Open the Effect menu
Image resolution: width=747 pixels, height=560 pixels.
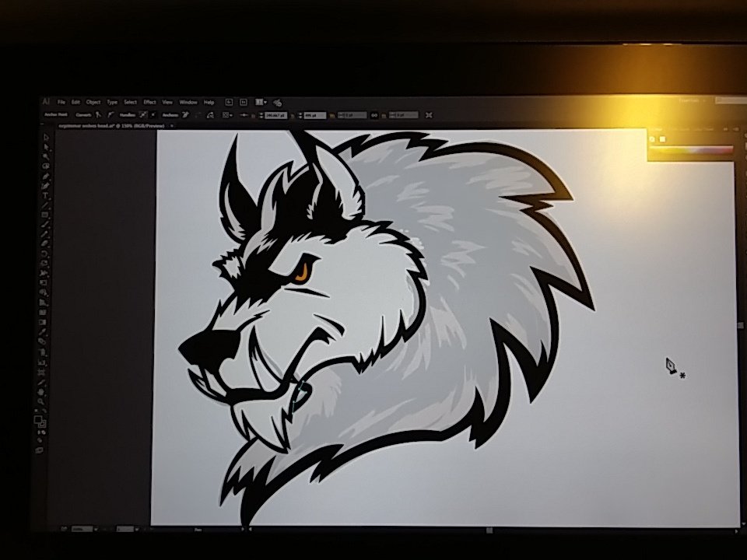(149, 102)
